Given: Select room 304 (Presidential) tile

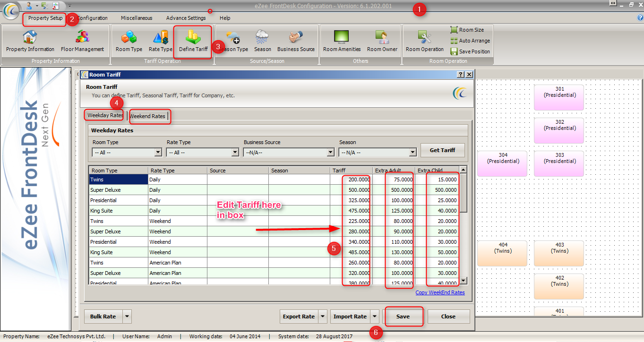Looking at the screenshot, I should click(x=502, y=163).
